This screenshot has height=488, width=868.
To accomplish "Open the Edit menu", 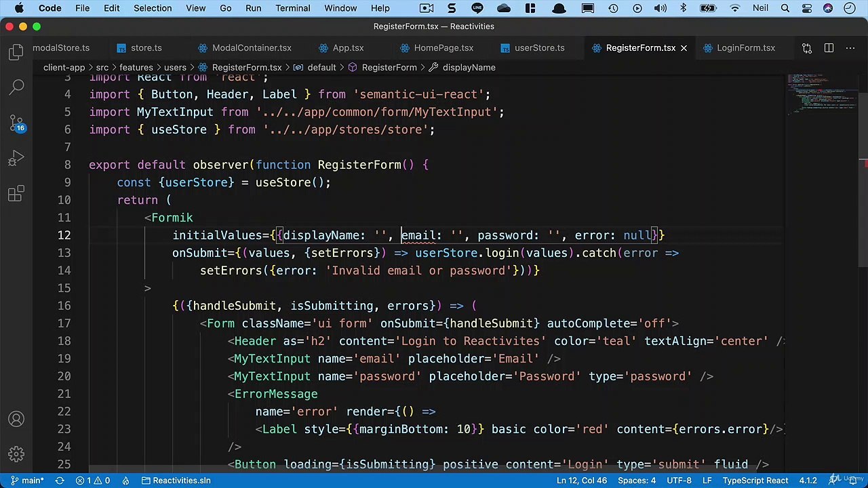I will point(112,8).
